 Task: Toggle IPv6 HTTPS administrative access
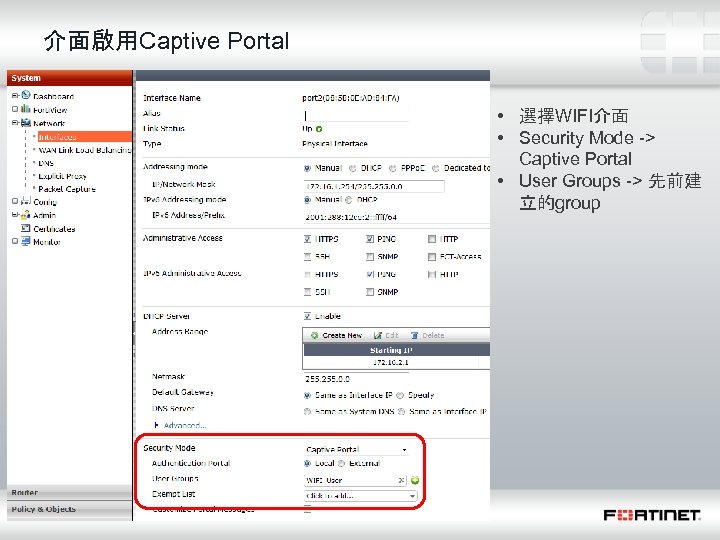308,274
